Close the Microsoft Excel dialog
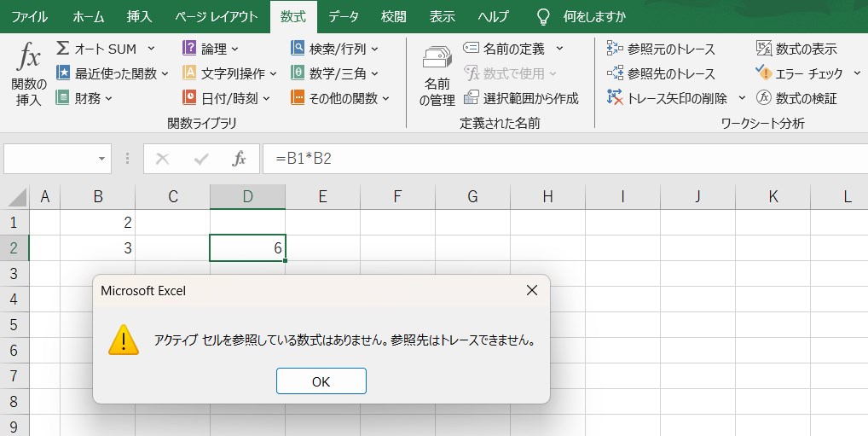Screen dimensions: 868x436 pyautogui.click(x=532, y=290)
